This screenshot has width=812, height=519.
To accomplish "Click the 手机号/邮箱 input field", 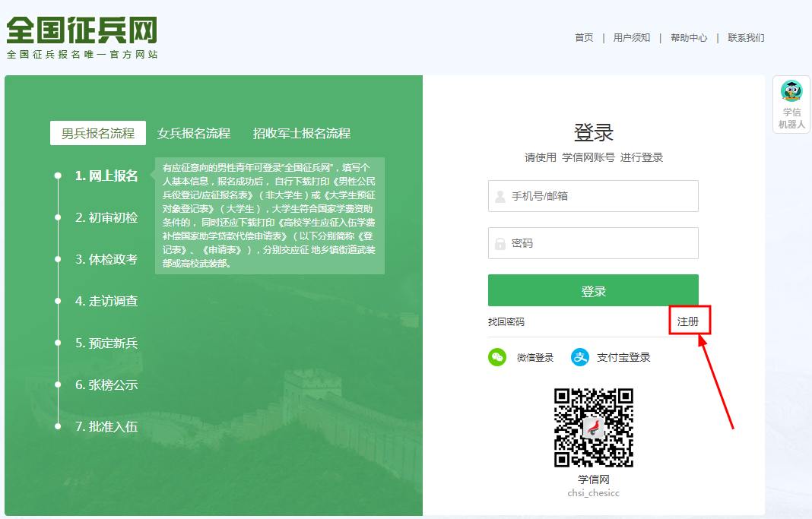I will click(593, 196).
